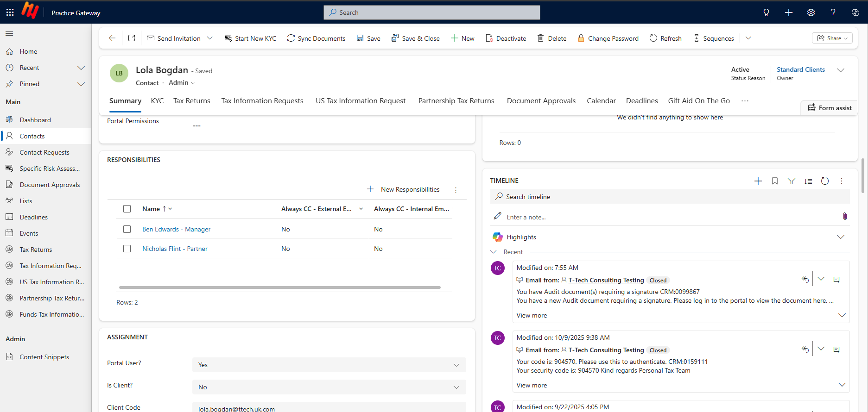Viewport: 868px width, 412px height.
Task: Expand the Pinned section in sidebar
Action: click(81, 84)
